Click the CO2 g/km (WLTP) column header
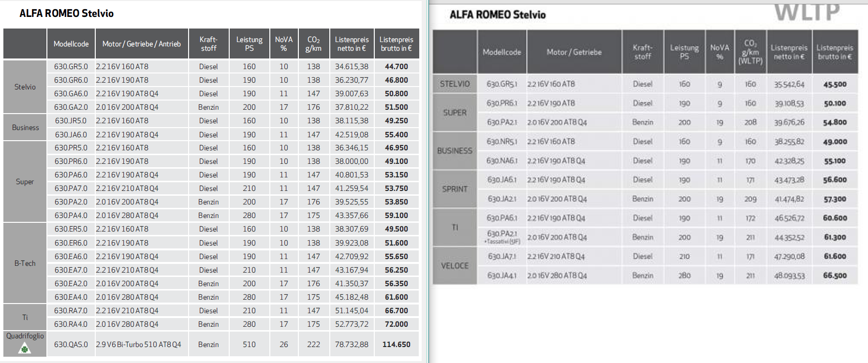868x363 pixels. pos(750,52)
